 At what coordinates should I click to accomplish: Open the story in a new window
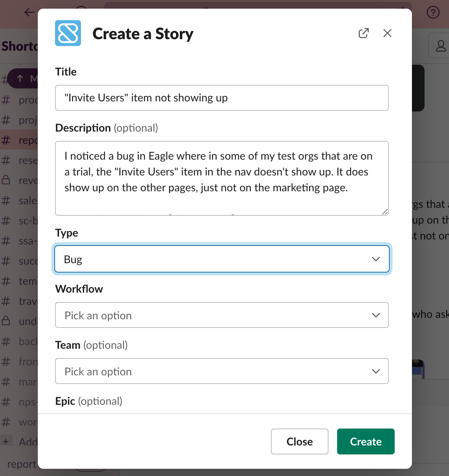click(x=364, y=33)
